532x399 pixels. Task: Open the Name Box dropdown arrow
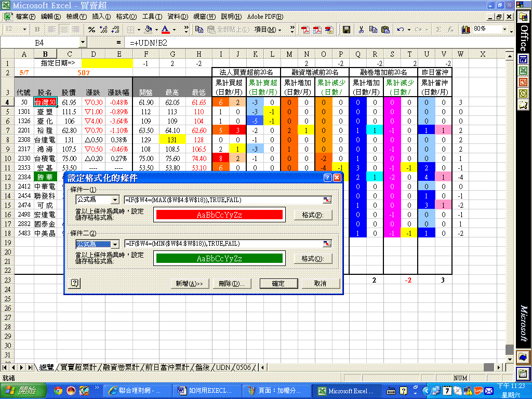[83, 43]
